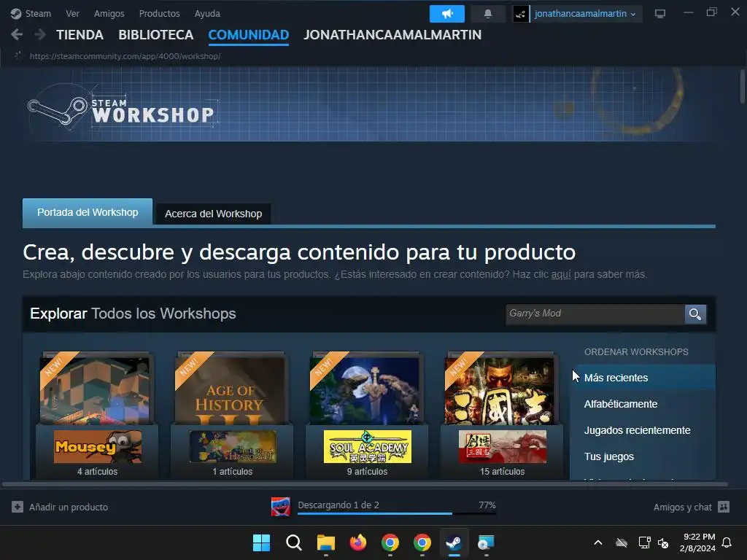Click the Steam logo icon in menu bar
Viewport: 747px width, 560px height.
(x=16, y=13)
